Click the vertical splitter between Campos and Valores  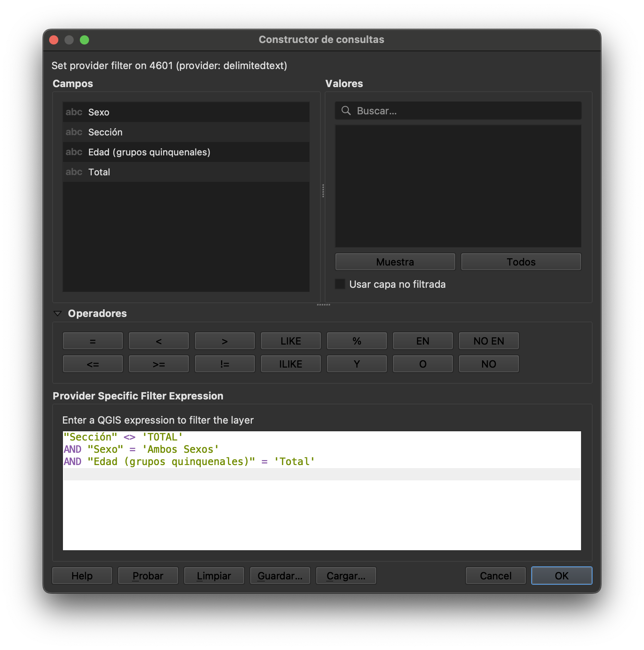(x=323, y=191)
